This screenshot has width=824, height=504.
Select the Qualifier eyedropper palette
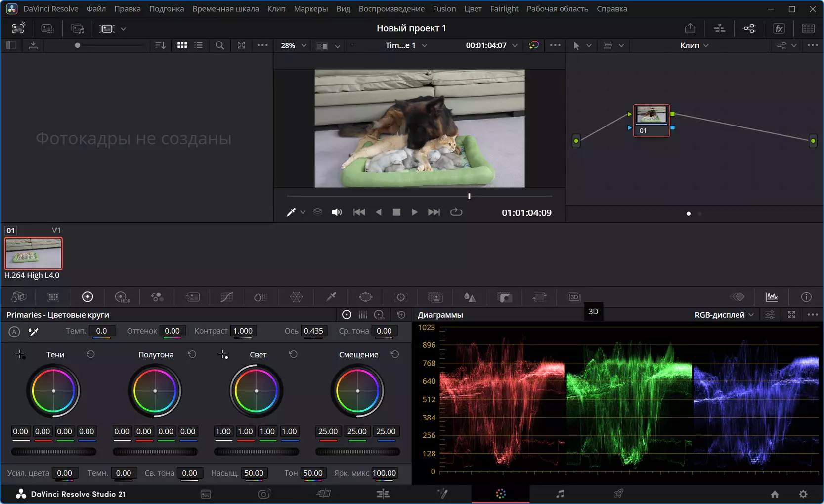click(x=331, y=297)
